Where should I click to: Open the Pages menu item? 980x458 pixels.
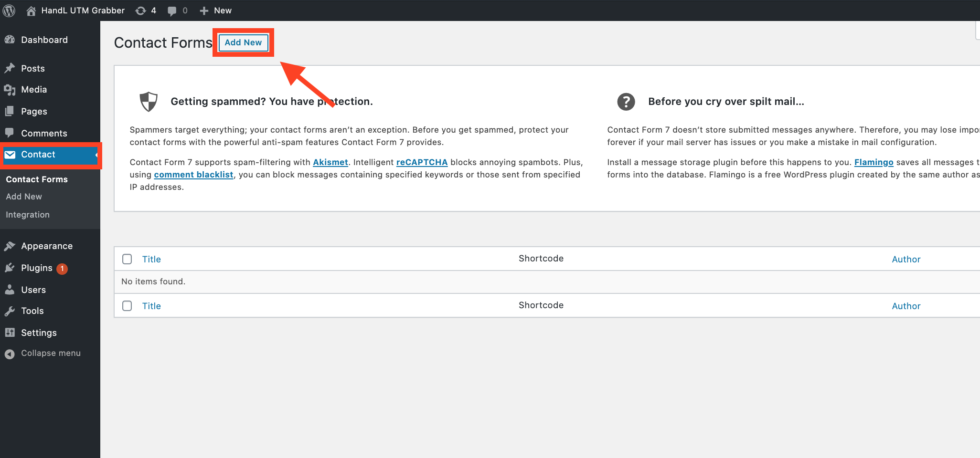[x=33, y=111]
